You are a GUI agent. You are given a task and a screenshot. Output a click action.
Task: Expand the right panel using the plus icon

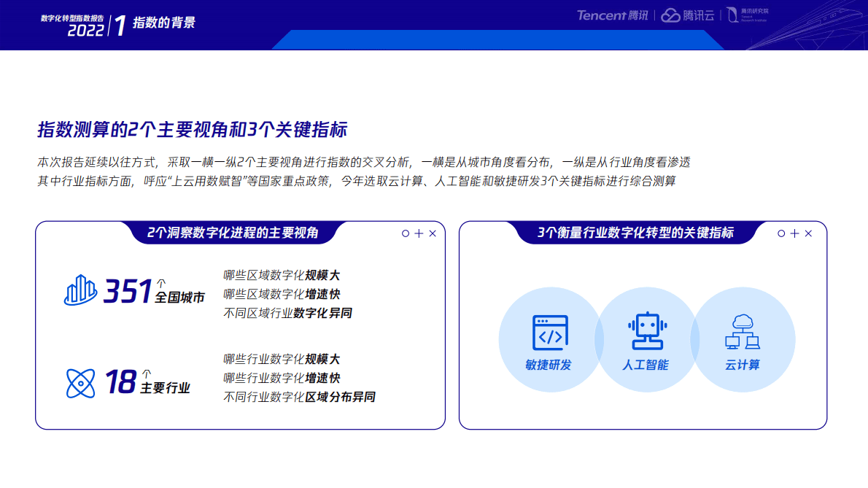click(x=794, y=233)
